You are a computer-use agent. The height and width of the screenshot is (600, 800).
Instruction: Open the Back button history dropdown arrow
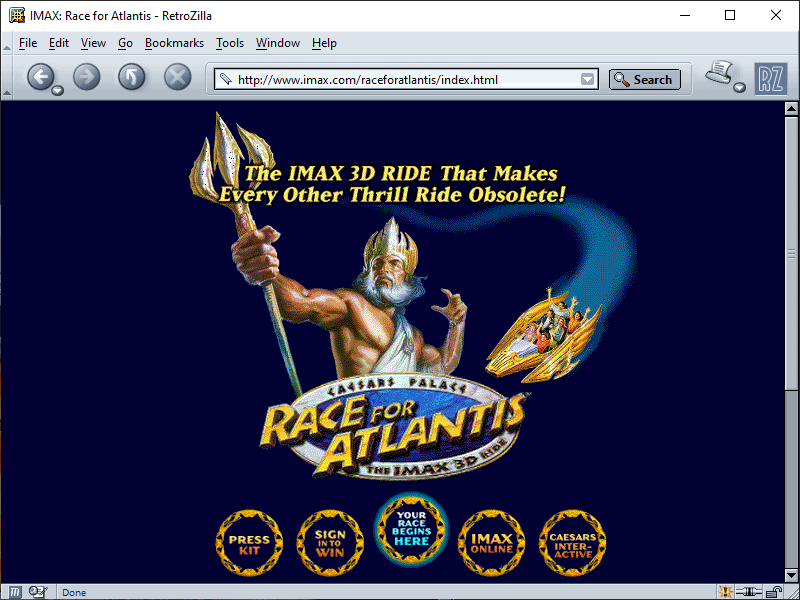[x=57, y=90]
